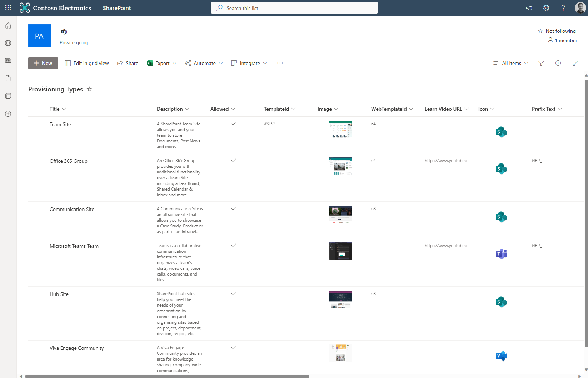Open the app launcher waffle icon
The image size is (588, 378).
[x=8, y=8]
